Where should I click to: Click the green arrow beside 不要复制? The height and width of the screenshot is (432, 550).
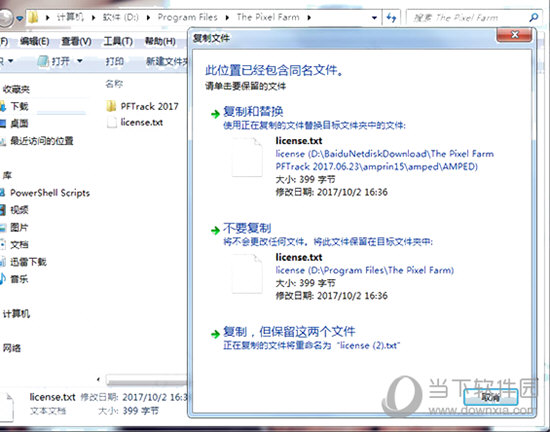[215, 230]
